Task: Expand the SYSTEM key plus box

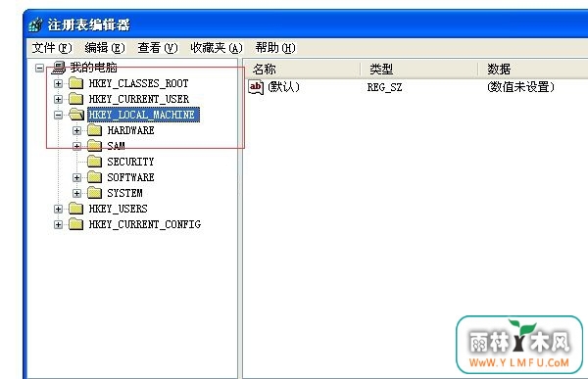Action: pyautogui.click(x=76, y=193)
